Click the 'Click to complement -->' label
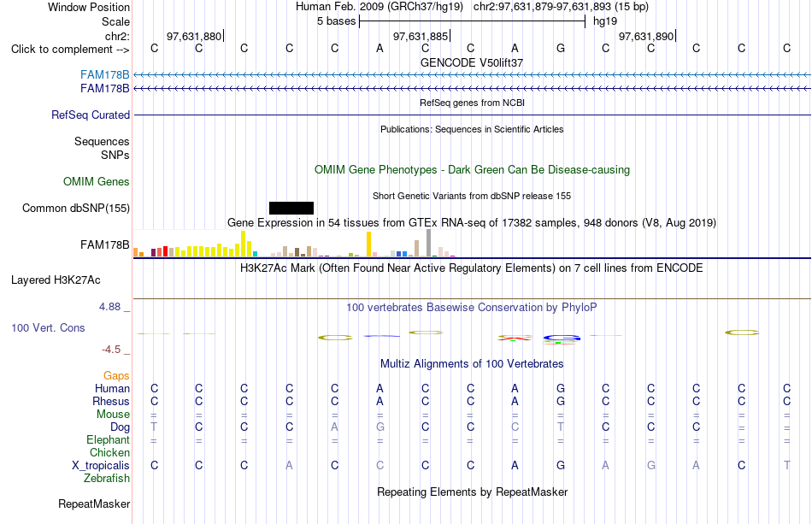The height and width of the screenshot is (524, 812). click(70, 50)
